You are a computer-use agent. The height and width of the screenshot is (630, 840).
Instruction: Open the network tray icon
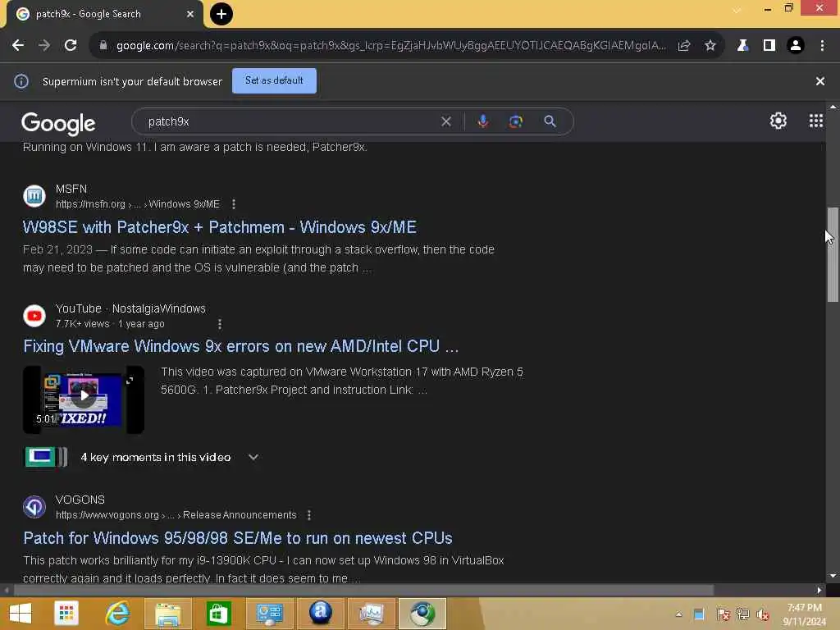pyautogui.click(x=742, y=614)
